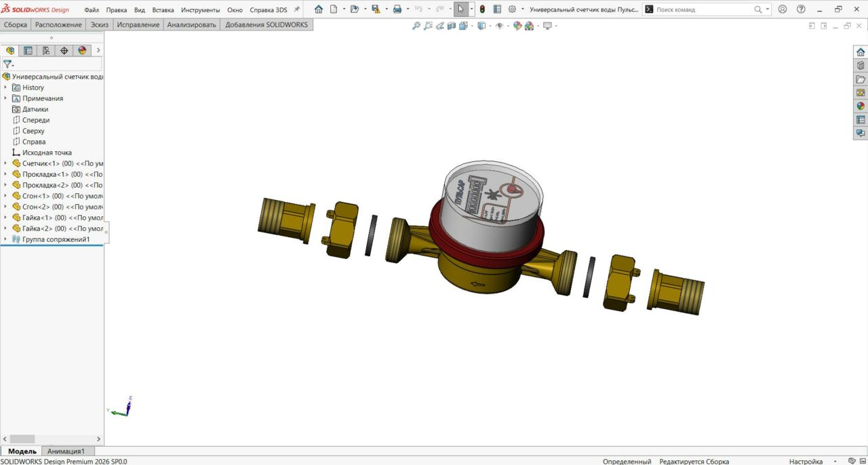Screen dimensions: 868x465
Task: Click the Zoom to Fit magnifier icon
Action: (416, 26)
